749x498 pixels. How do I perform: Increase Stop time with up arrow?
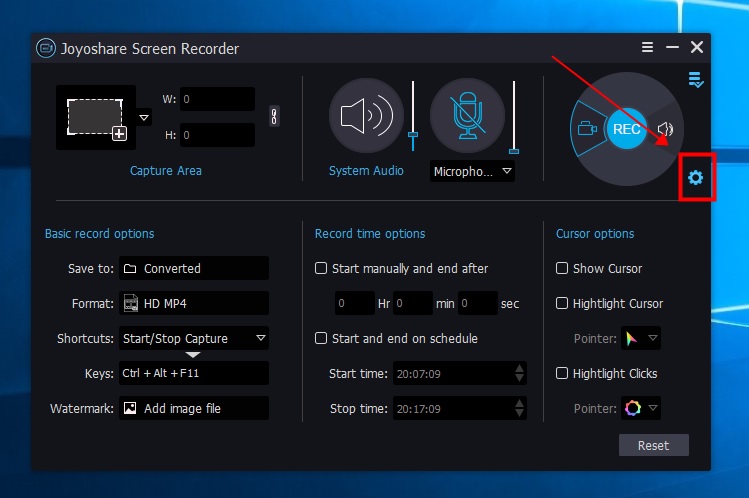pyautogui.click(x=519, y=403)
